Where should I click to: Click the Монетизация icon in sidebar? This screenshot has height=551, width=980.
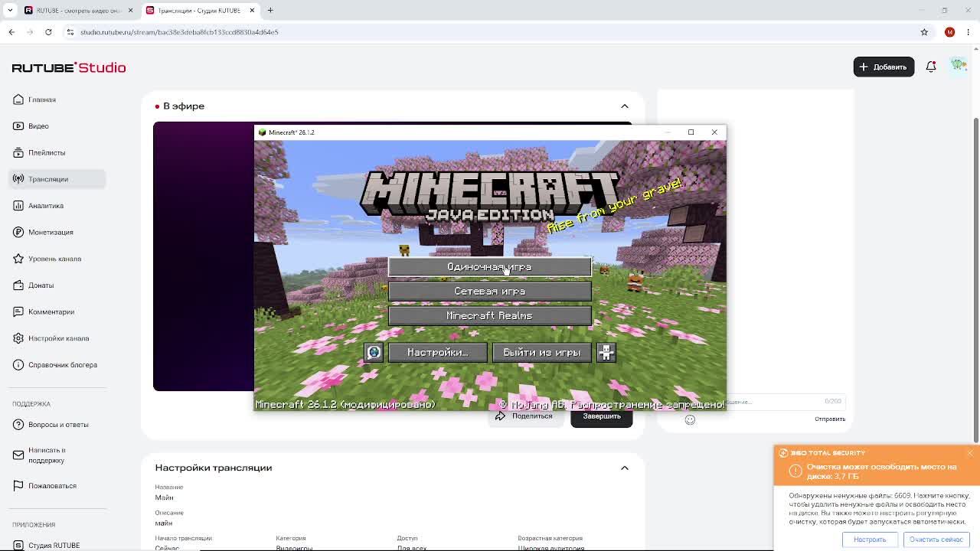point(18,232)
